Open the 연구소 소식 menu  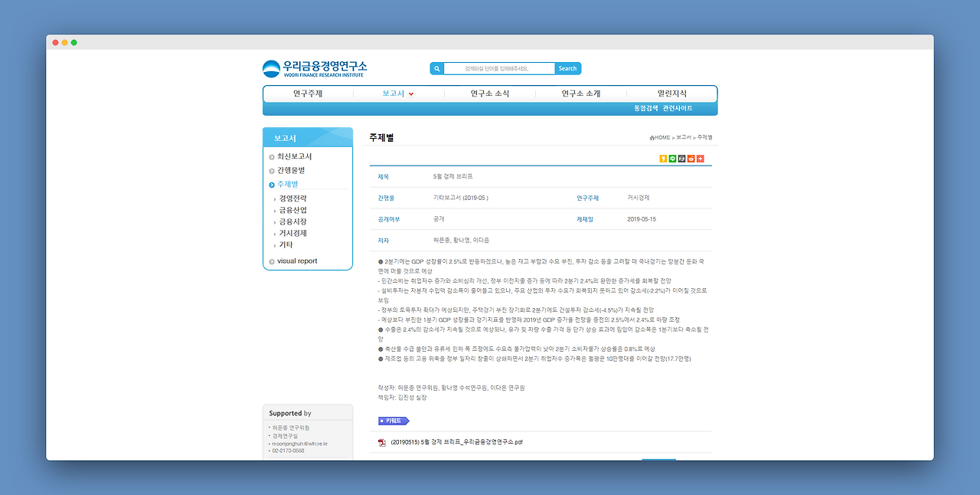coord(490,93)
